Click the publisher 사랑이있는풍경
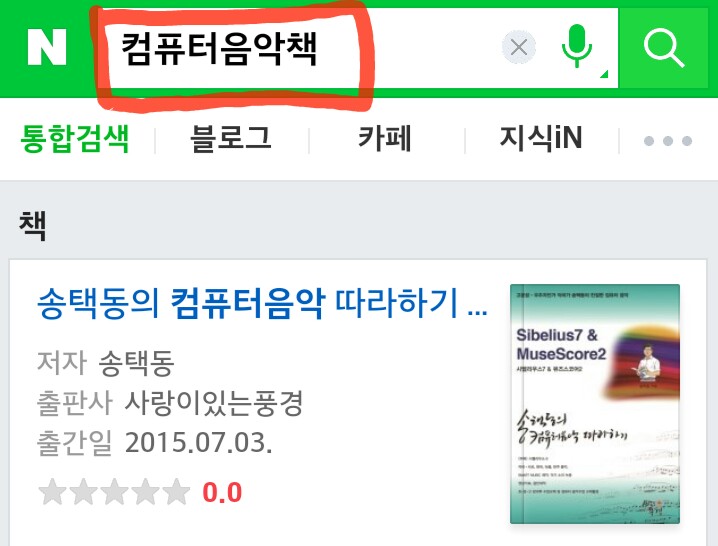This screenshot has height=546, width=718. click(x=213, y=403)
